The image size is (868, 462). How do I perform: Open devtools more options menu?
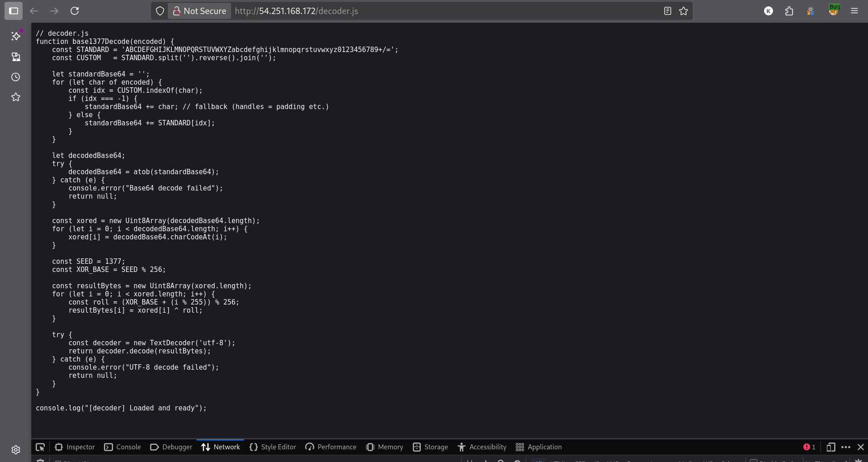pos(846,447)
